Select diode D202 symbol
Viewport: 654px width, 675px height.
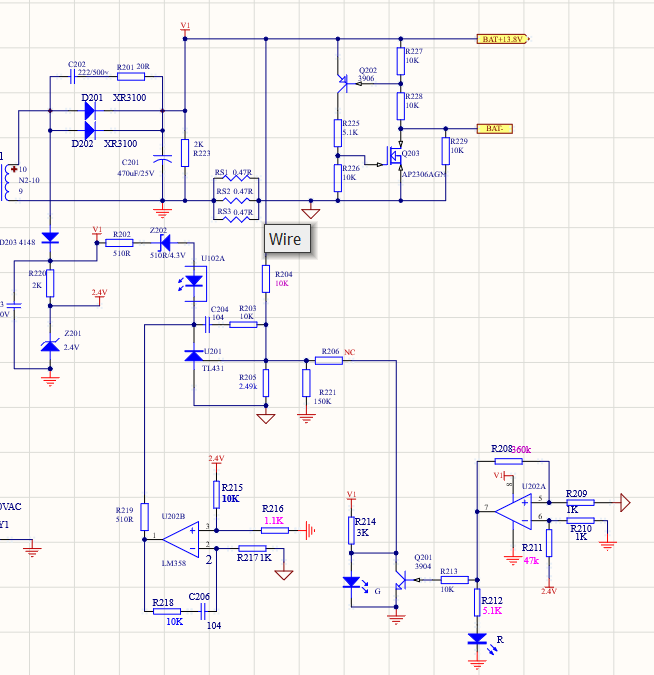click(90, 130)
